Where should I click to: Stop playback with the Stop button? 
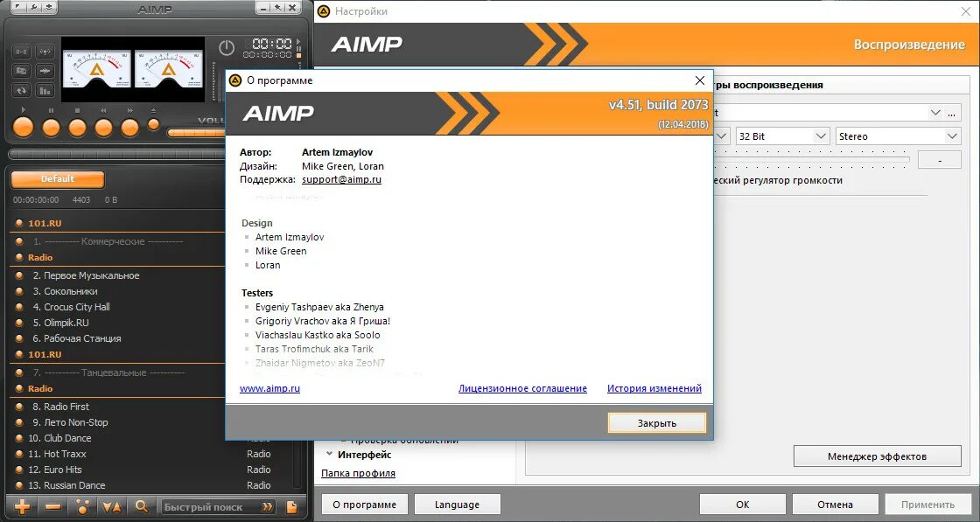click(77, 127)
